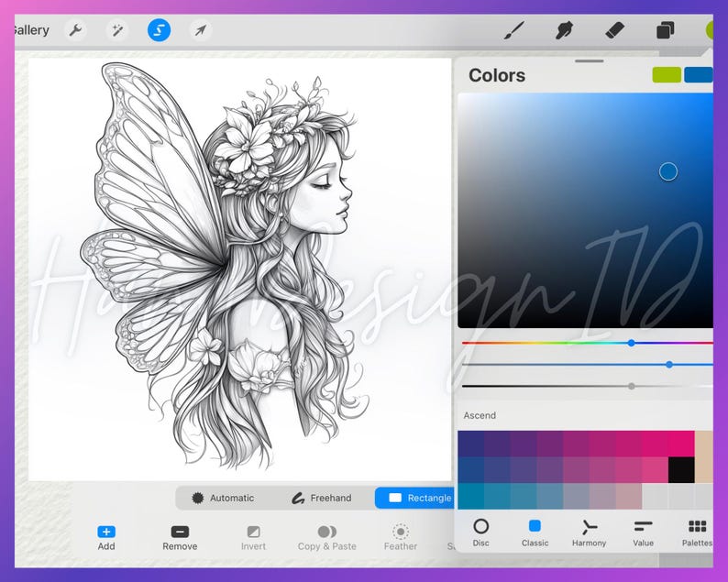
Task: Click the green primary color swatch
Action: click(667, 75)
